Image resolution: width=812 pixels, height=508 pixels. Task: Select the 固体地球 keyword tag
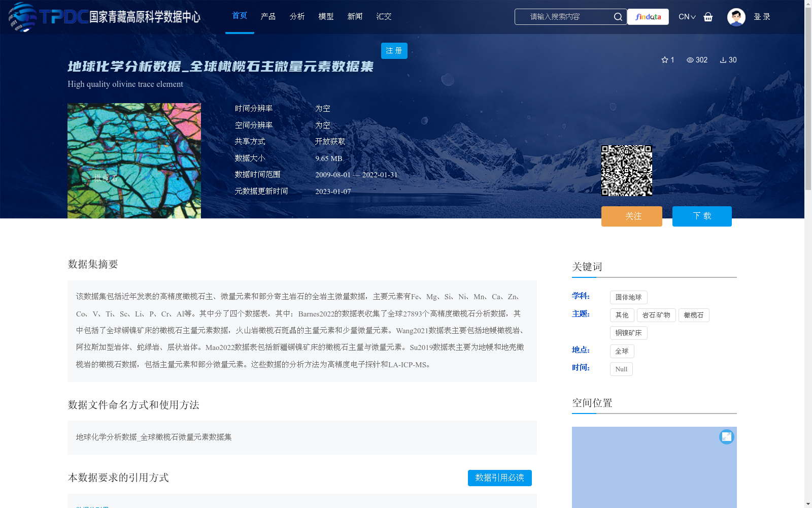pyautogui.click(x=629, y=297)
